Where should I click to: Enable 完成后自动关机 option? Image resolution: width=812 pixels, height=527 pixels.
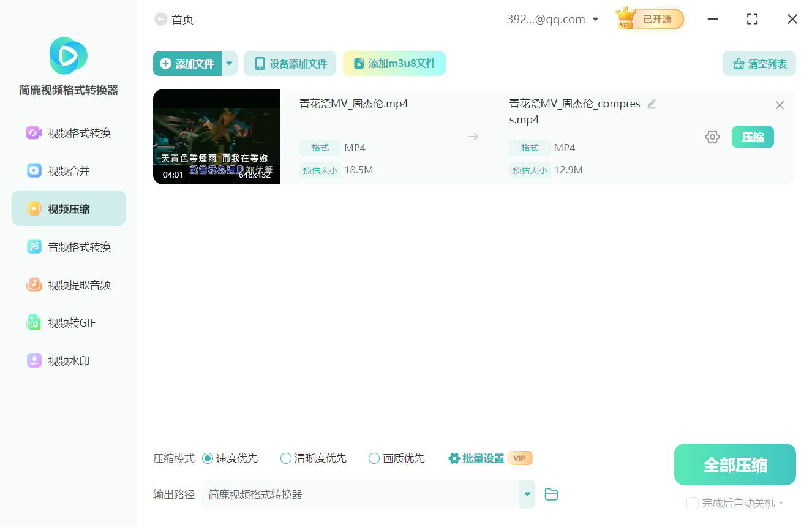tap(693, 502)
